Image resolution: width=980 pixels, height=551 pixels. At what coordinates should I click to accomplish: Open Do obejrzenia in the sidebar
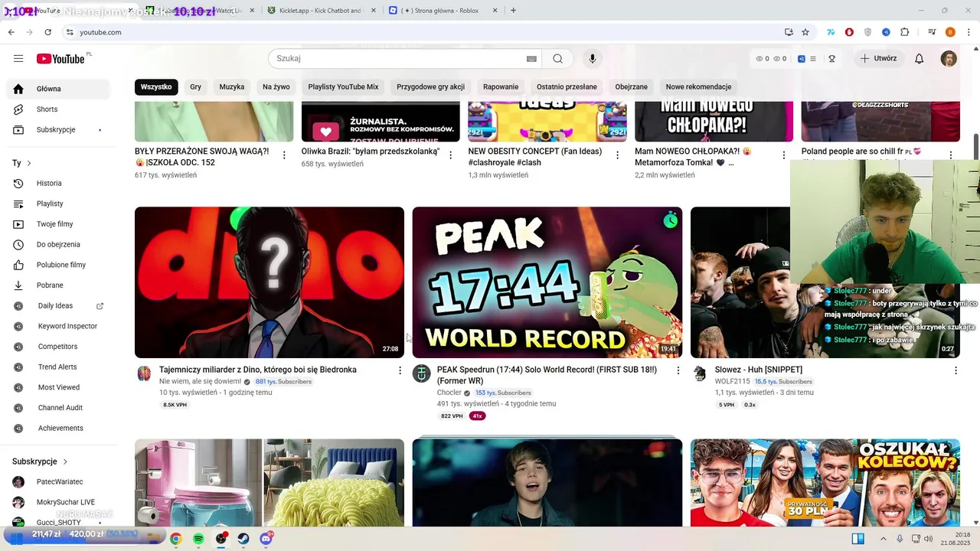59,245
